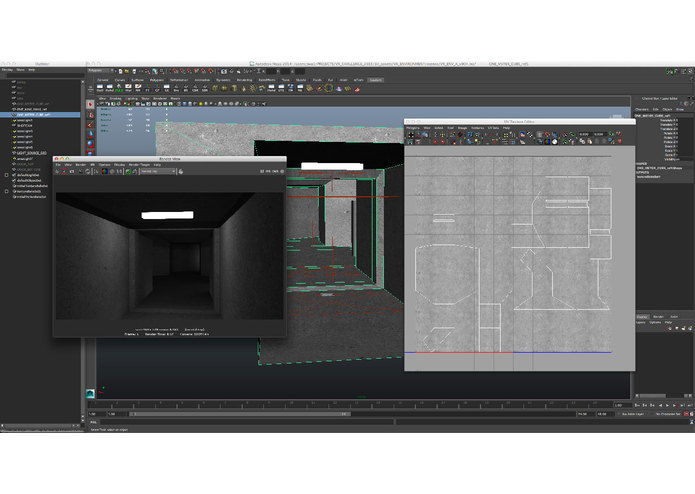
Task: Click the New Scene icon in the status line
Action: click(120, 71)
